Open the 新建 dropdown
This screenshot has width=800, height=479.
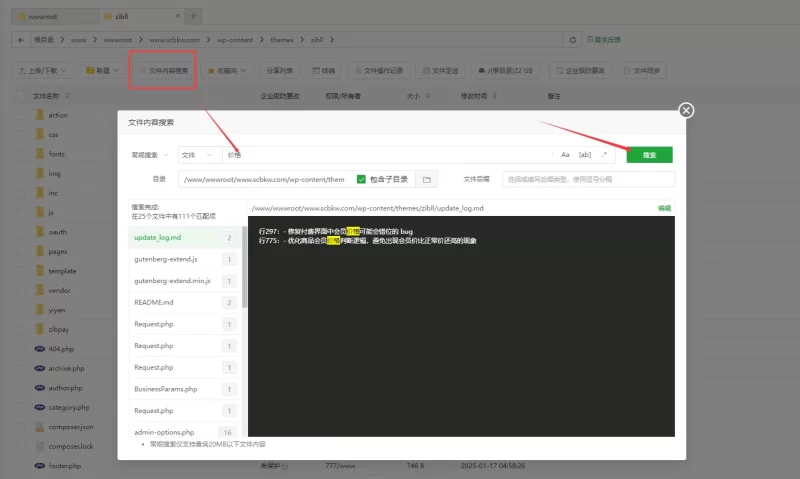pyautogui.click(x=103, y=70)
